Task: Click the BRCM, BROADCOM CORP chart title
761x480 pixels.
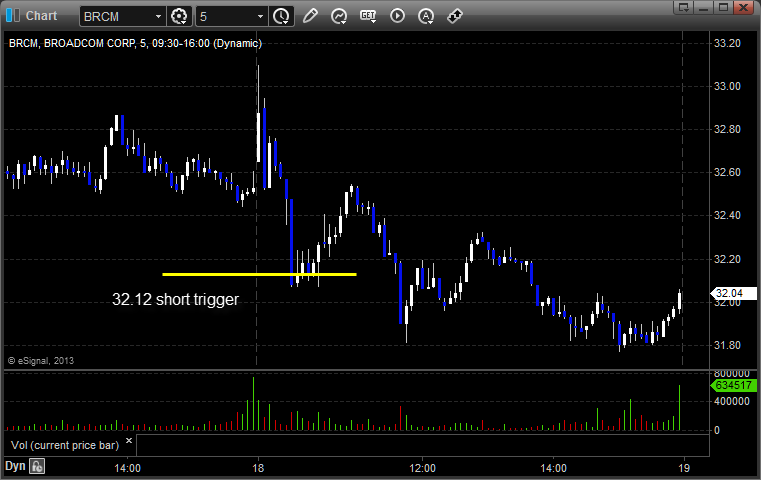Action: tap(135, 43)
